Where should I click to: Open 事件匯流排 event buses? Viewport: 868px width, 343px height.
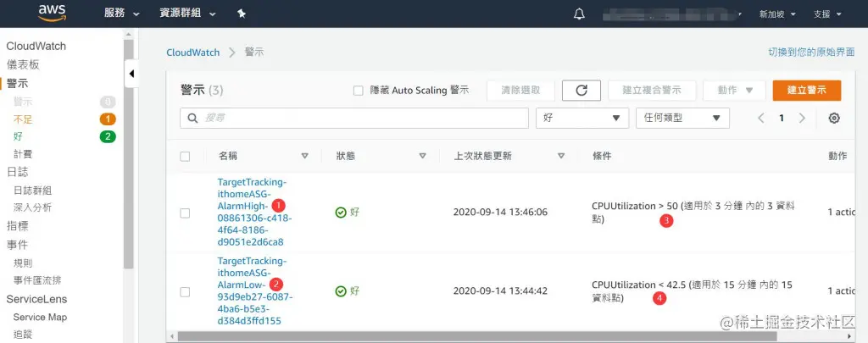pos(37,280)
